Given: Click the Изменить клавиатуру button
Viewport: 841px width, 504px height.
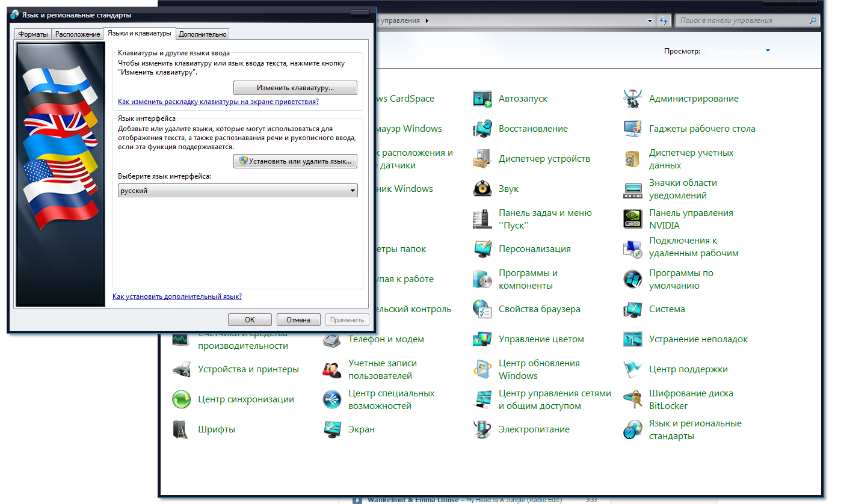Looking at the screenshot, I should pos(295,88).
